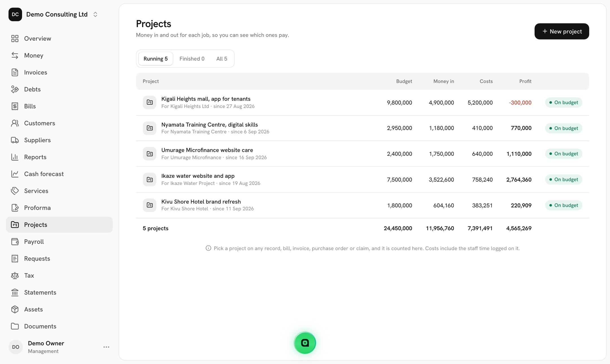Image resolution: width=610 pixels, height=364 pixels.
Task: Click the New project button
Action: 561,31
